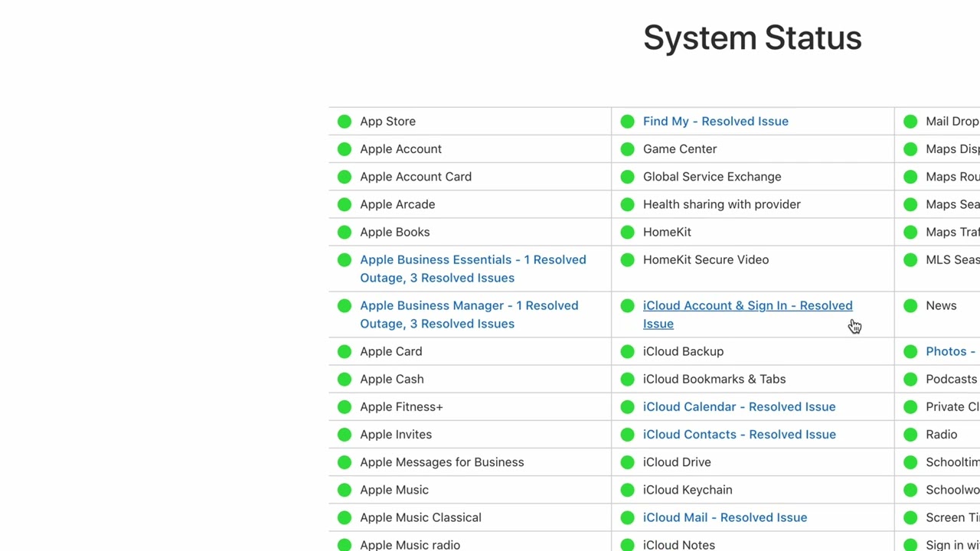Click the green status dot beside Apple Arcade
The image size is (980, 551).
click(x=345, y=204)
